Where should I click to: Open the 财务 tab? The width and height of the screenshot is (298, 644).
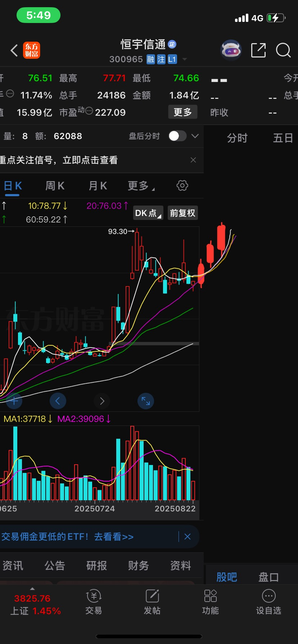coord(139,566)
